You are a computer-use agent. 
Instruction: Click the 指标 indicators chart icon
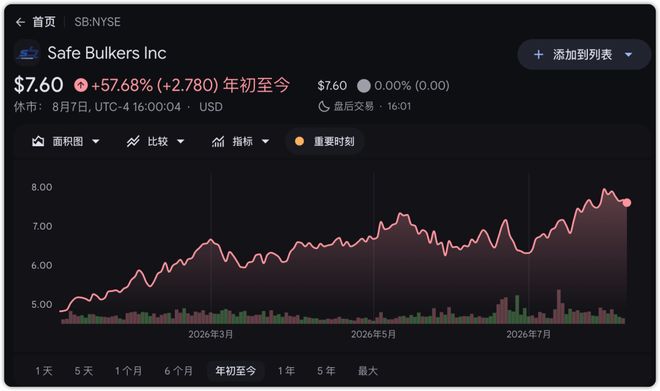[218, 141]
